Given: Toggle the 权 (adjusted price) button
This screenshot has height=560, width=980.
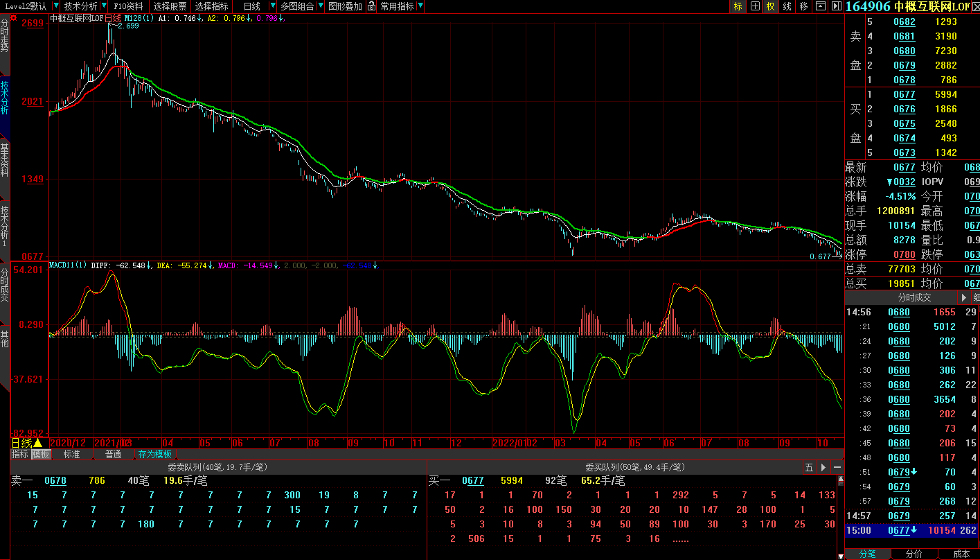Looking at the screenshot, I should [x=771, y=6].
